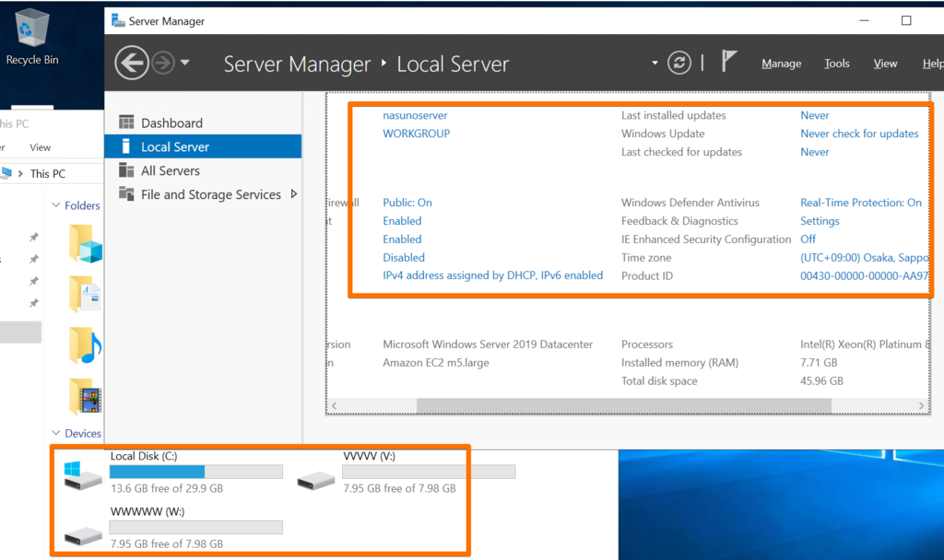Click the properties horizontal scrollbar thumb
The width and height of the screenshot is (944, 560).
click(624, 405)
